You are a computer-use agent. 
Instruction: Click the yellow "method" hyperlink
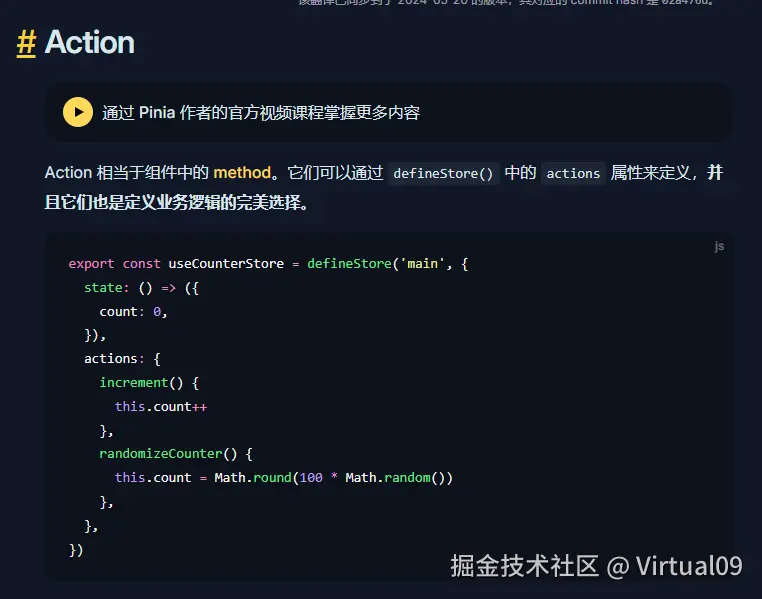click(241, 172)
